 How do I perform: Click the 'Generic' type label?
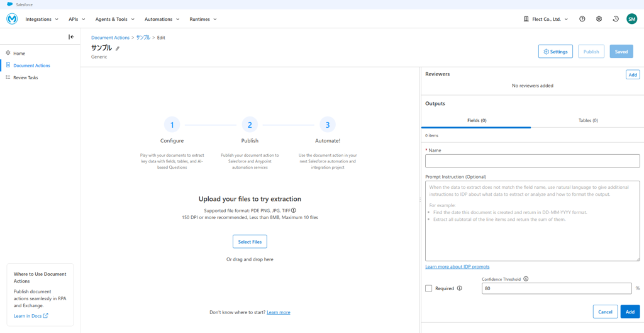pyautogui.click(x=99, y=57)
